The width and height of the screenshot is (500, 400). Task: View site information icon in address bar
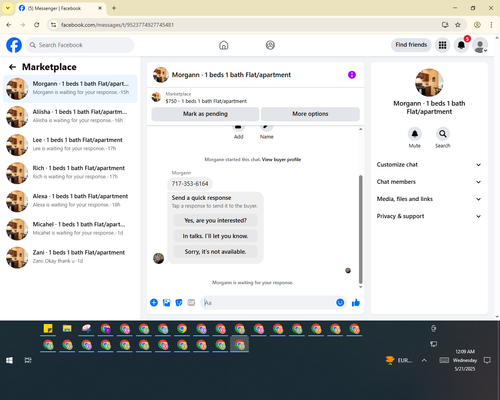(x=54, y=25)
